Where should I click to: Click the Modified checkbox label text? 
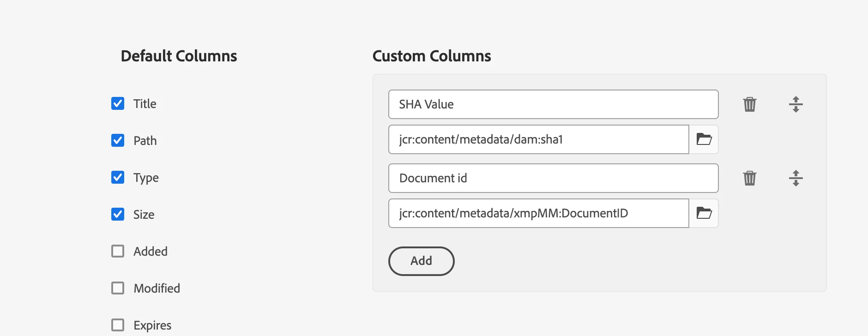point(157,288)
